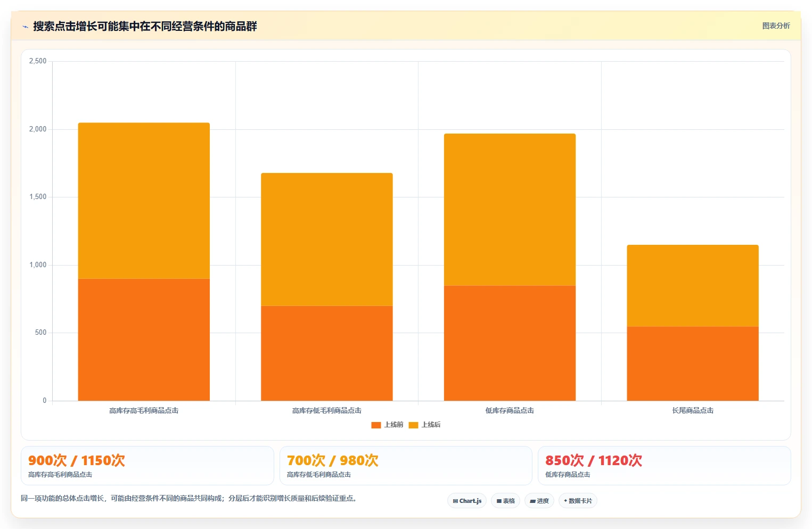The height and width of the screenshot is (529, 812).
Task: Click the dark orange 上线前 legend swatch
Action: (x=376, y=425)
